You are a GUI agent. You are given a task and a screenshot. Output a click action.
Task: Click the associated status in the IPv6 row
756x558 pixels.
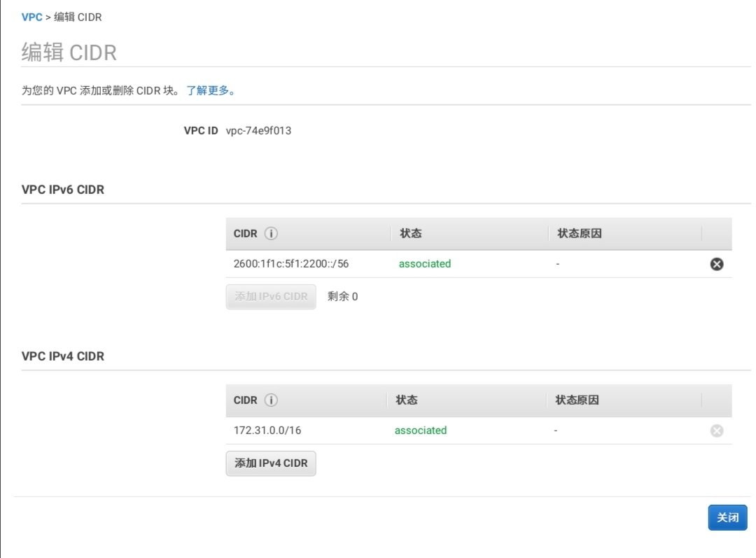click(425, 264)
